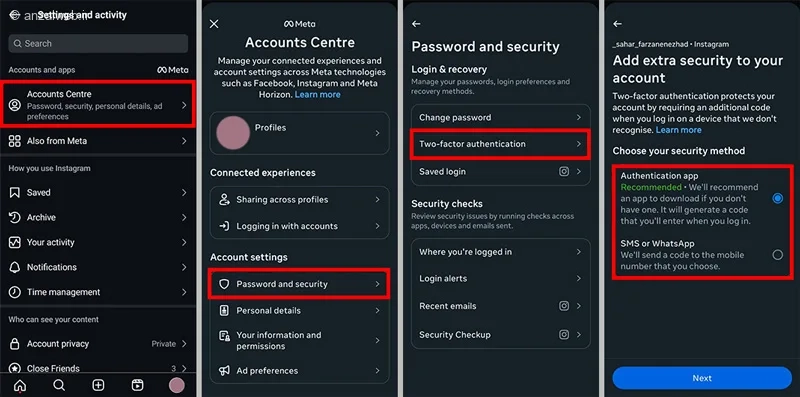Open Accounts Centre menu entry

(x=98, y=105)
